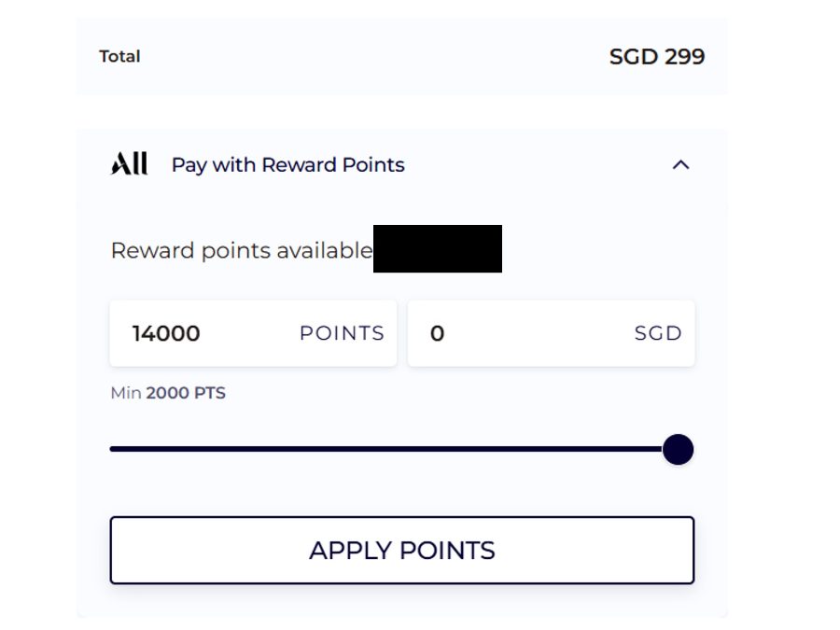Click the Pay with Reward Points heading

[287, 165]
